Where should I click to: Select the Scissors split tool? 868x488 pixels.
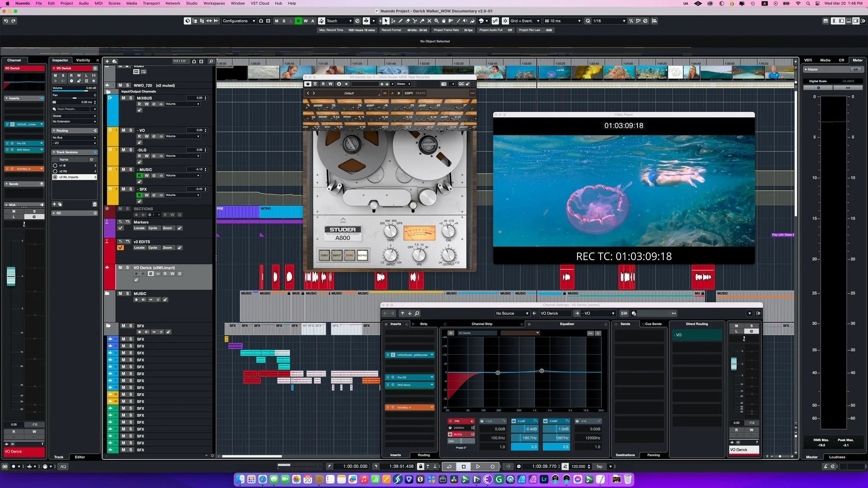(x=415, y=21)
